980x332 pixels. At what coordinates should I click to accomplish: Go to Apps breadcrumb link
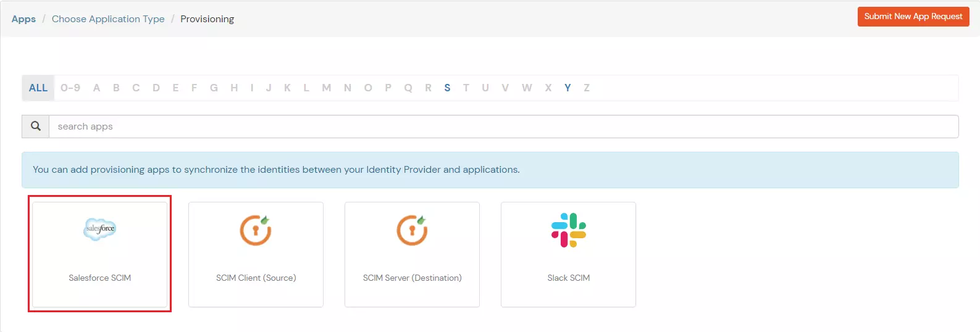[x=23, y=19]
